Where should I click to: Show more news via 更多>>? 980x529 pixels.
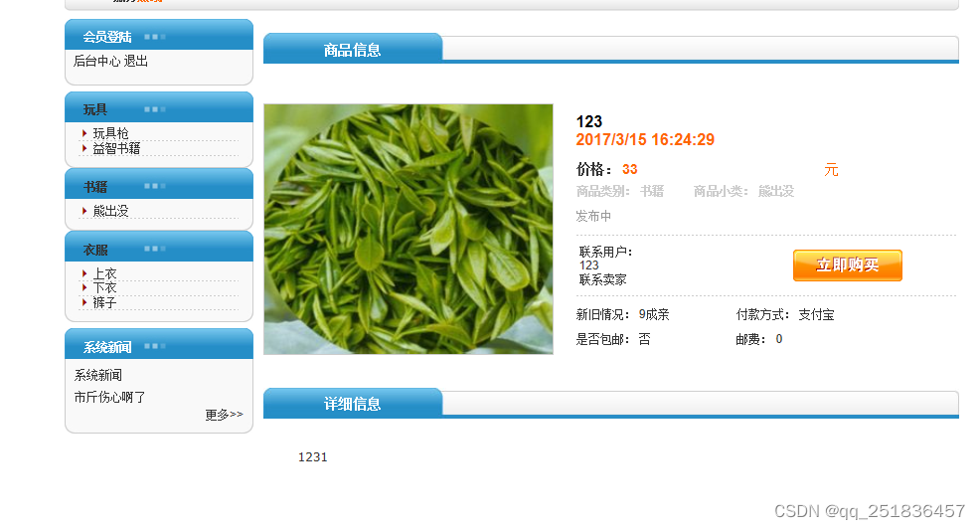(224, 415)
